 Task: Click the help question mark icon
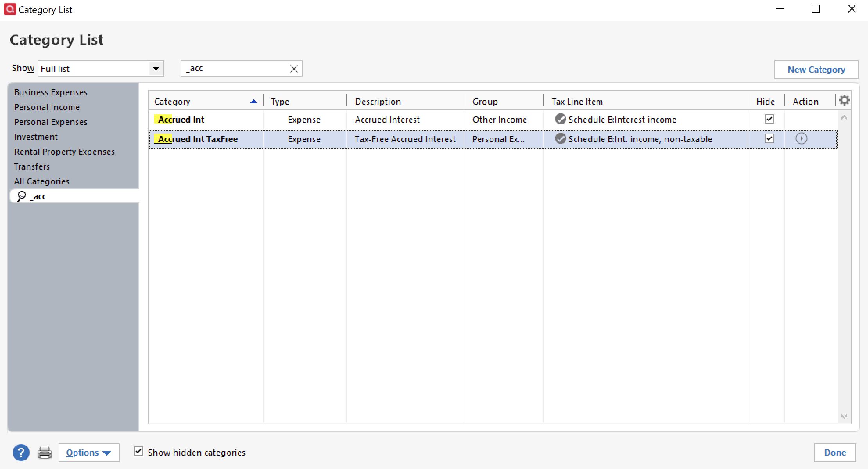(x=21, y=452)
